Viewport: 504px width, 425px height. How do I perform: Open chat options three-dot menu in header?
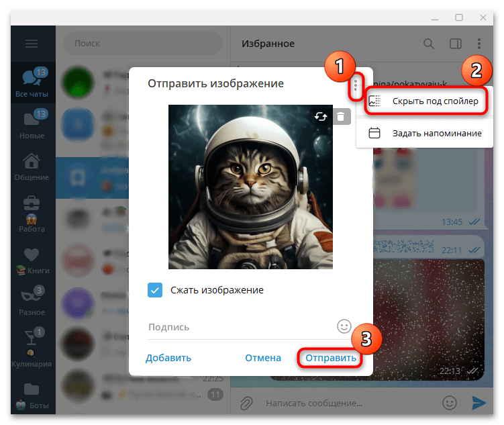479,44
